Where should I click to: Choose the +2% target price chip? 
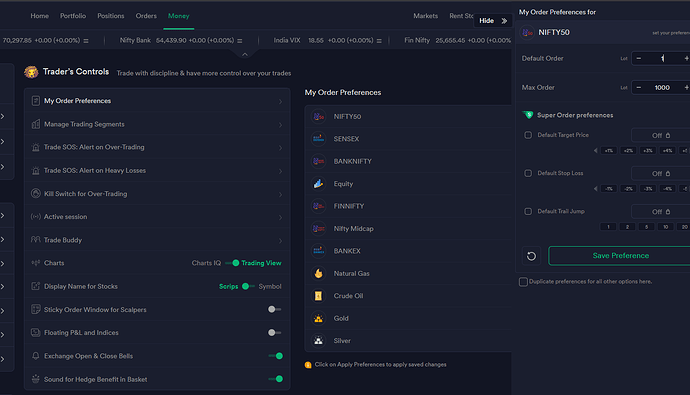click(x=628, y=150)
